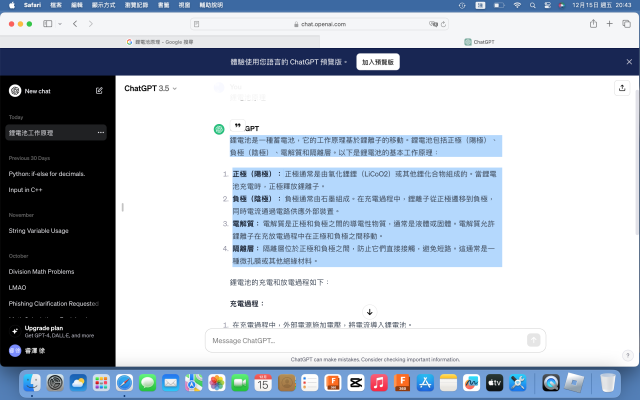
Task: Open the Safari menu
Action: tap(32, 5)
